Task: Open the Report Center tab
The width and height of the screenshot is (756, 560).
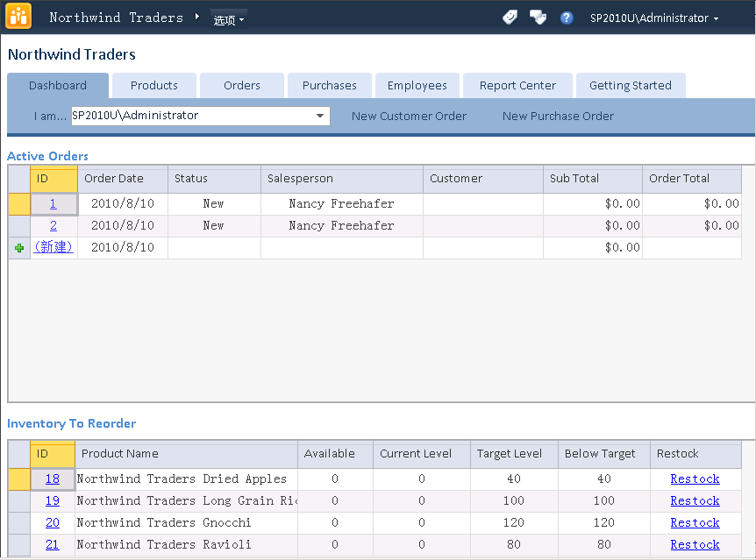Action: tap(517, 85)
